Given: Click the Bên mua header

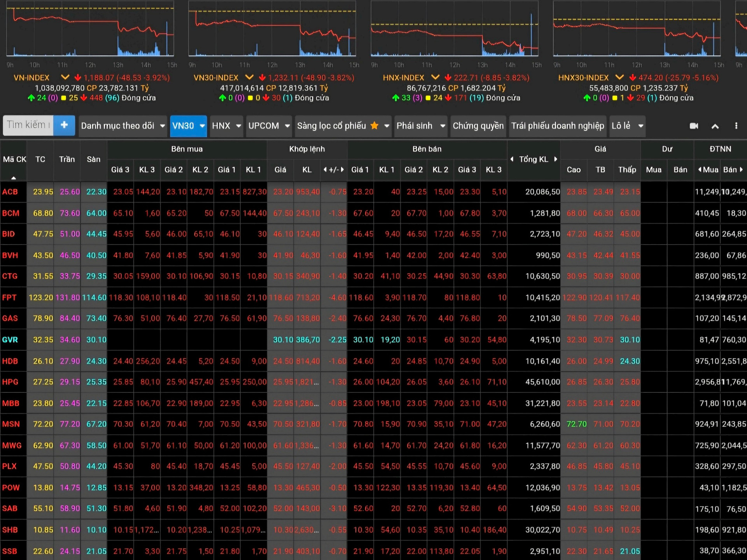Looking at the screenshot, I should click(x=187, y=149).
